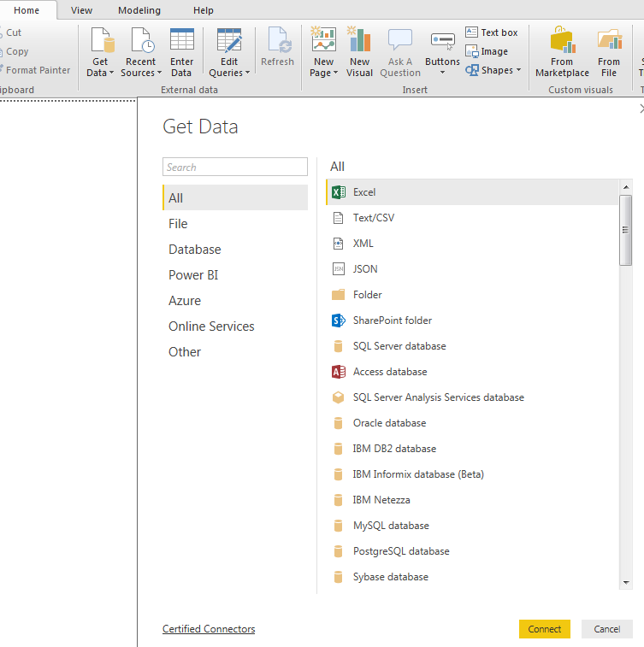
Task: Select MySQL database from the list
Action: point(472,526)
